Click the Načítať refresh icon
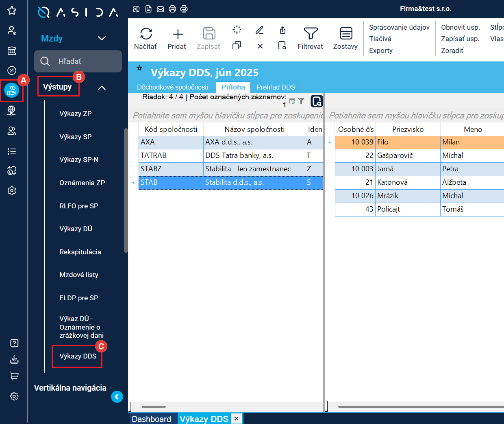The height and width of the screenshot is (424, 504). [x=146, y=34]
